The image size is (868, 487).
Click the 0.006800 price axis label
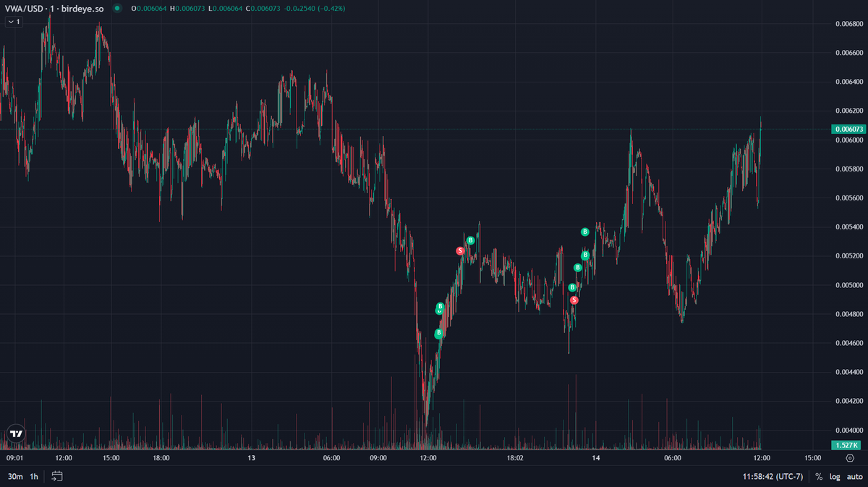click(849, 24)
